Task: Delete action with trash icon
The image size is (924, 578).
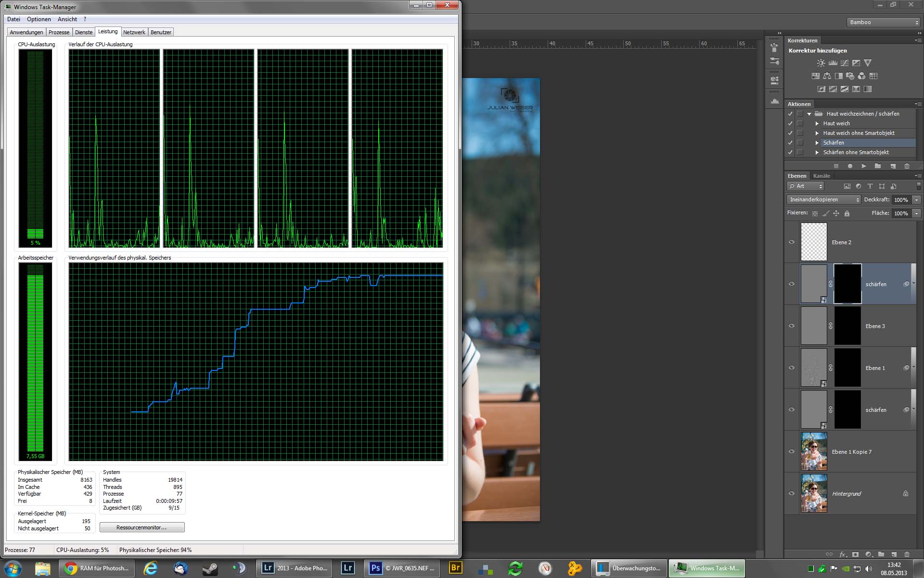Action: [x=907, y=166]
